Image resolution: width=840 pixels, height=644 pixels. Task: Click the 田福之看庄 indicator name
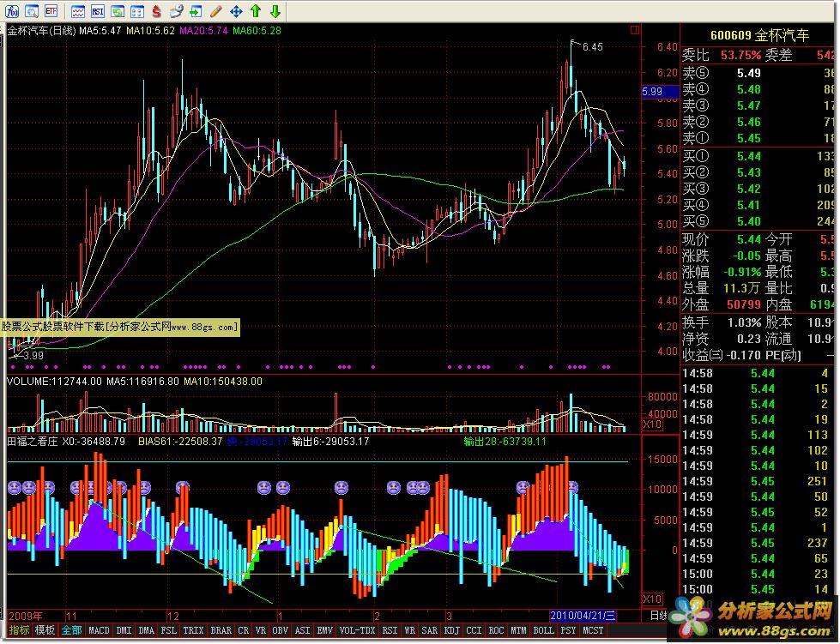pos(32,442)
